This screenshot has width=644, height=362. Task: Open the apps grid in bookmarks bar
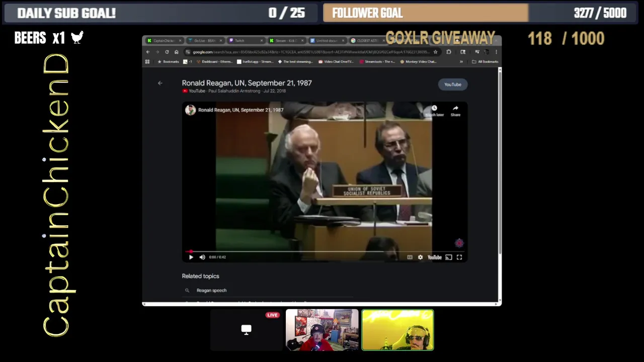pos(147,62)
